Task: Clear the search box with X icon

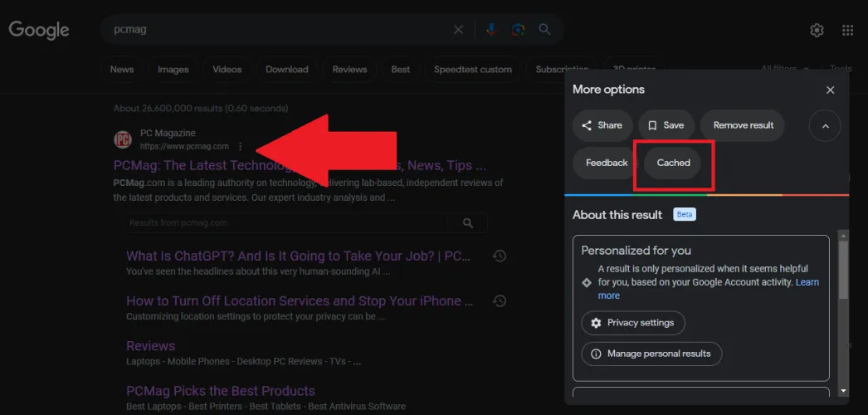Action: (x=458, y=30)
